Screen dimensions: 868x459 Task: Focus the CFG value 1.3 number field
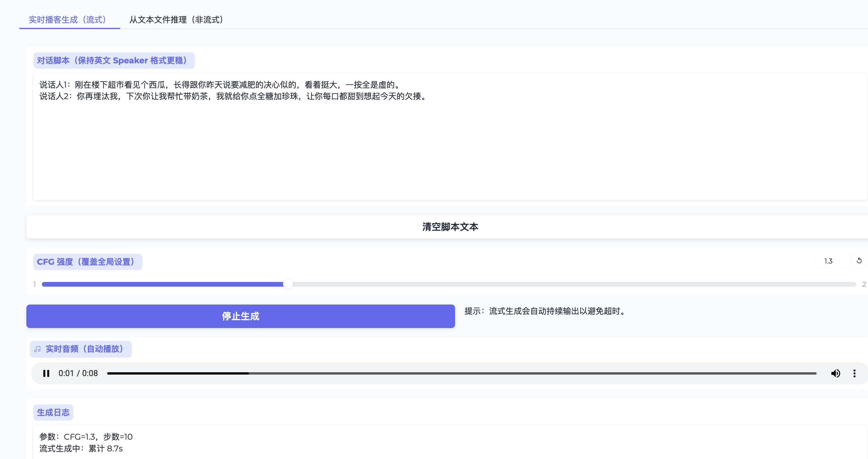click(x=833, y=261)
